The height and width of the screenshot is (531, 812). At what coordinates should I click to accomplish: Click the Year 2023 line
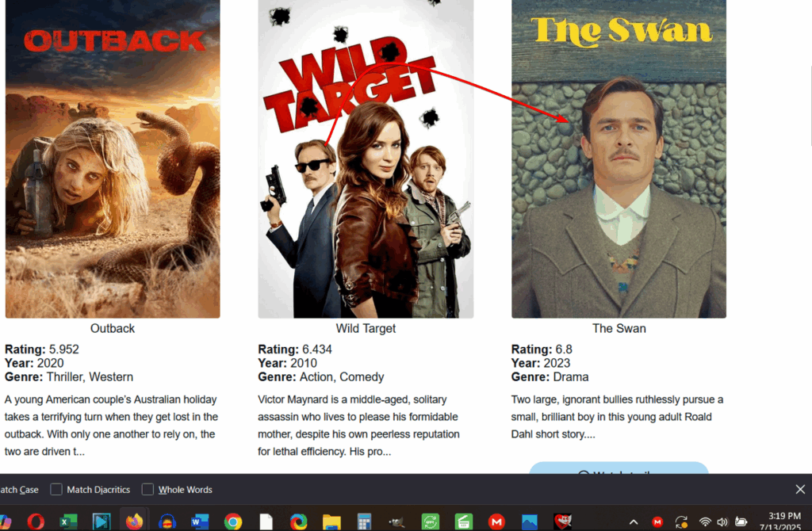point(541,363)
